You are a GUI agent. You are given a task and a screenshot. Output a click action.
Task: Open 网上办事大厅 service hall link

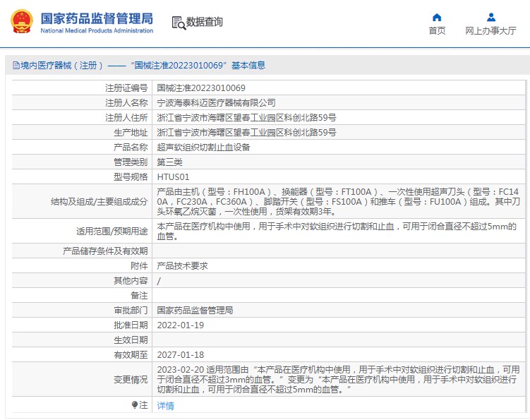pos(490,31)
